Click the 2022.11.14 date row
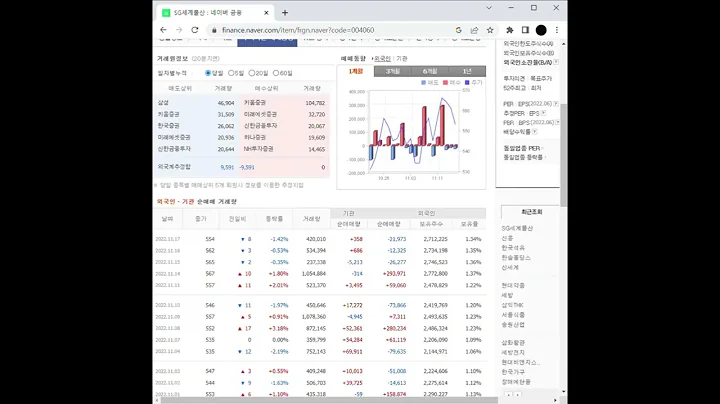 (319, 274)
